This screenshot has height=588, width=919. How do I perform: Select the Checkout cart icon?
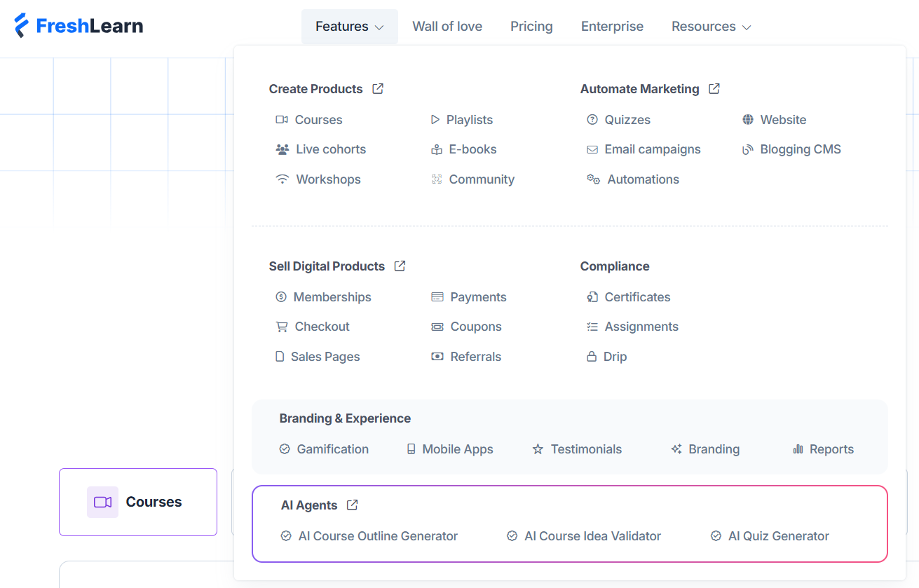(x=282, y=326)
